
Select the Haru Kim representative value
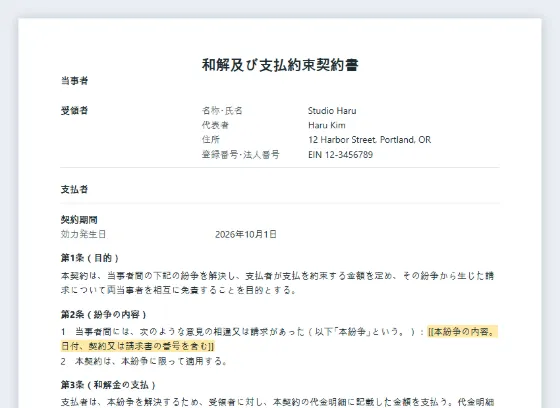(327, 125)
